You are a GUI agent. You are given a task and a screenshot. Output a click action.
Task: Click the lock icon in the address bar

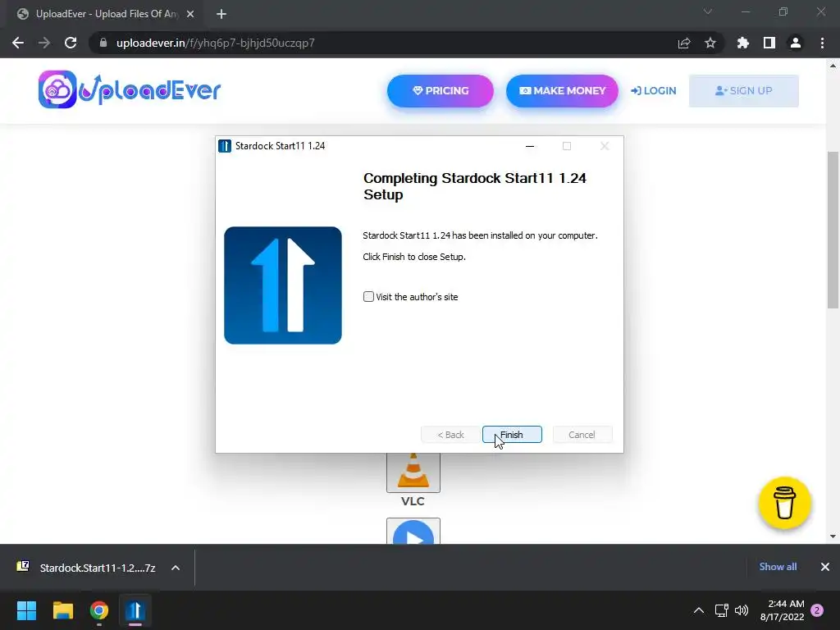(103, 43)
